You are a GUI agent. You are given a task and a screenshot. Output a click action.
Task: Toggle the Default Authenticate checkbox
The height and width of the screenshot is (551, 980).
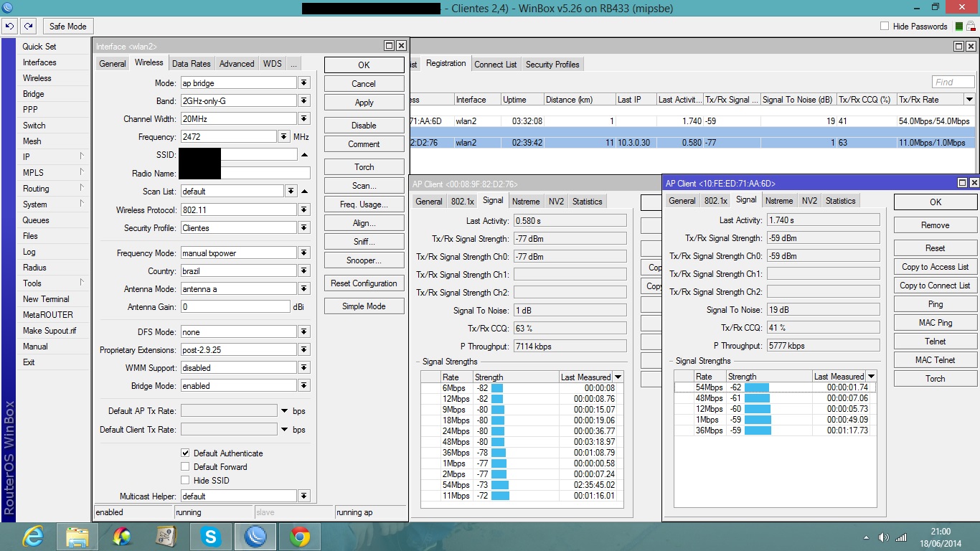pyautogui.click(x=185, y=453)
